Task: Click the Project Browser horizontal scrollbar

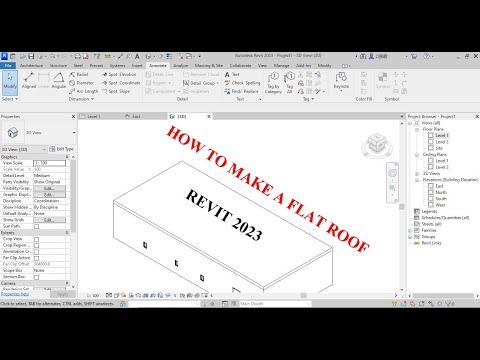Action: pyautogui.click(x=444, y=295)
